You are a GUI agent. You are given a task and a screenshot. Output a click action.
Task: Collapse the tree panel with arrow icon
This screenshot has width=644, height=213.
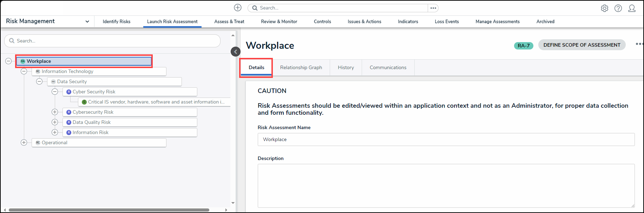(x=236, y=52)
